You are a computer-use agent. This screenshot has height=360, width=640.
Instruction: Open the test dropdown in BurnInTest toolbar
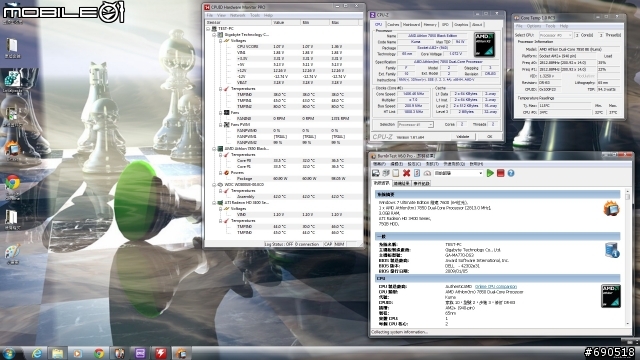pos(458,173)
